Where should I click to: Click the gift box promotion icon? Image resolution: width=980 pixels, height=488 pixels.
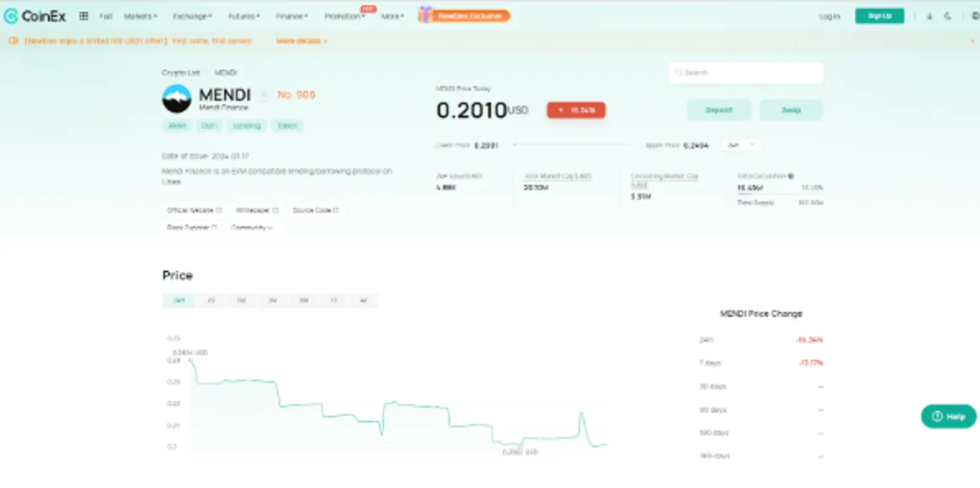tap(425, 15)
